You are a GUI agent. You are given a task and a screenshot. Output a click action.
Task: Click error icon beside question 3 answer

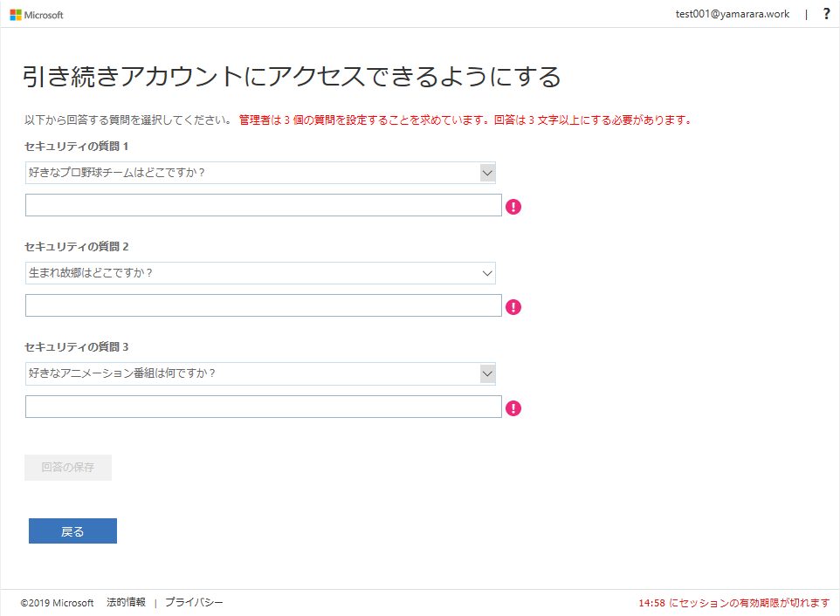tap(513, 408)
